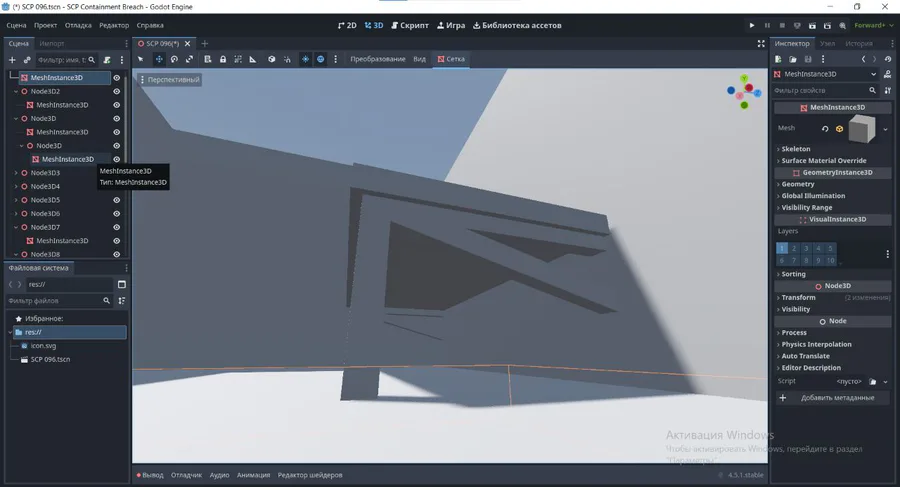Expand the Geometry section

pyautogui.click(x=832, y=184)
